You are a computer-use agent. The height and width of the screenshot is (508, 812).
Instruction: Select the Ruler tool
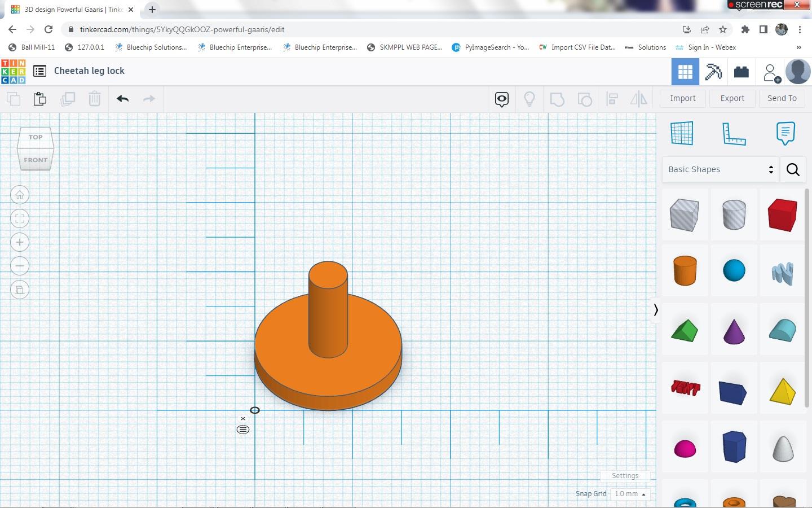pyautogui.click(x=734, y=134)
